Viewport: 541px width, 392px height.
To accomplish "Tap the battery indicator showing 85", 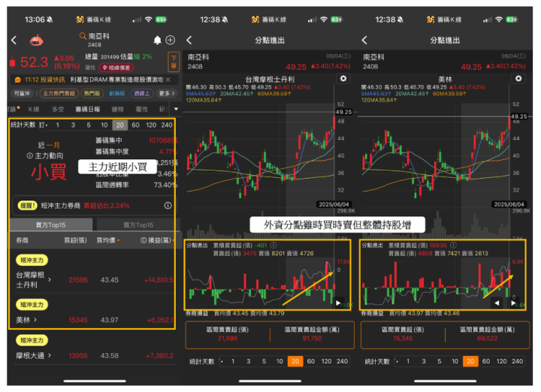I will [161, 20].
